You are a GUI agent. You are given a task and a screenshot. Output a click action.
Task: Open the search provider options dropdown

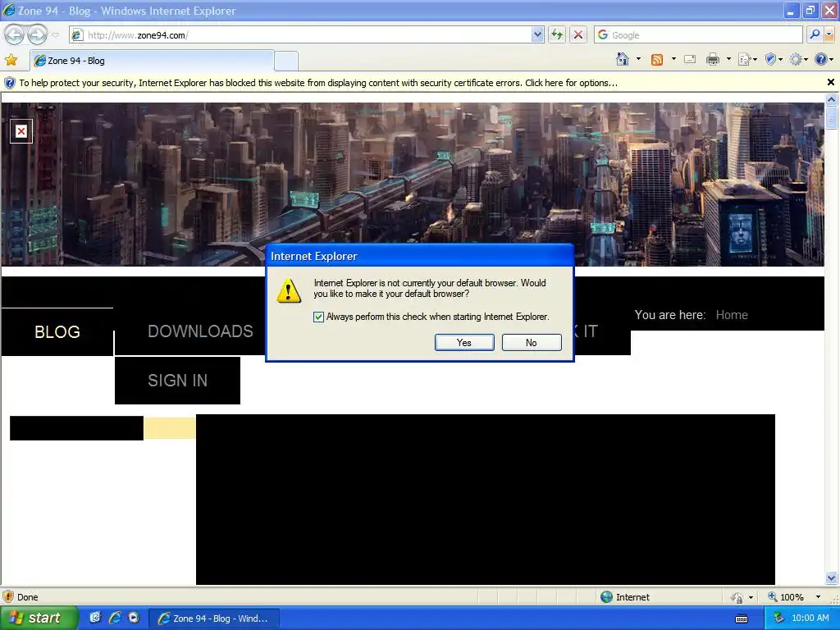[x=829, y=34]
